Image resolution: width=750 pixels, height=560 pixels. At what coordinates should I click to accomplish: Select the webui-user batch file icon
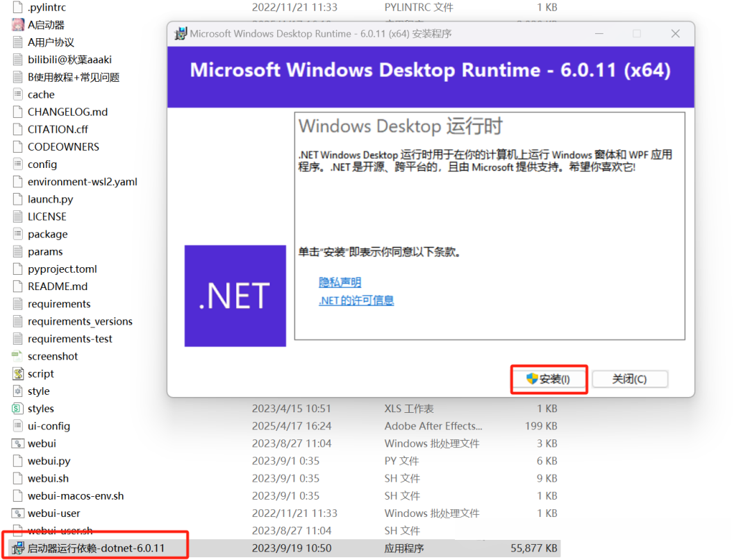tap(17, 514)
